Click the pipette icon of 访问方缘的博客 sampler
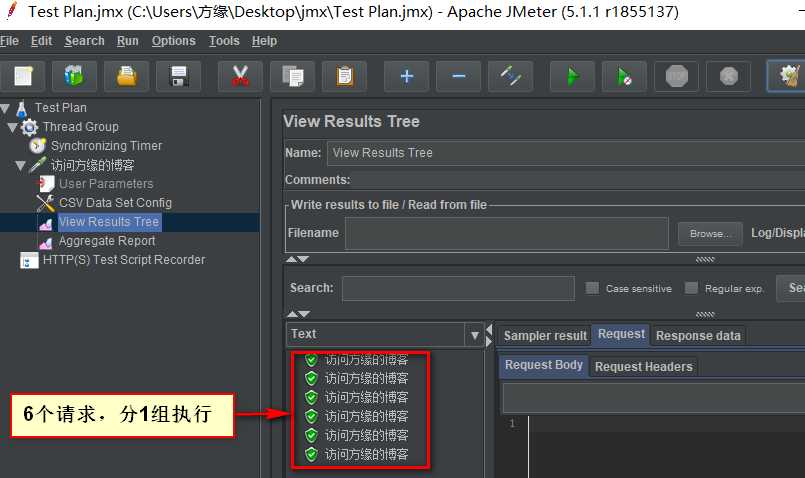This screenshot has height=478, width=805. coord(37,165)
